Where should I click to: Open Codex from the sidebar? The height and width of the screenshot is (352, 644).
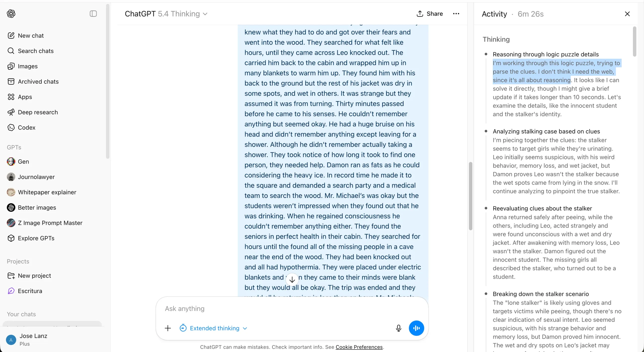pyautogui.click(x=26, y=128)
